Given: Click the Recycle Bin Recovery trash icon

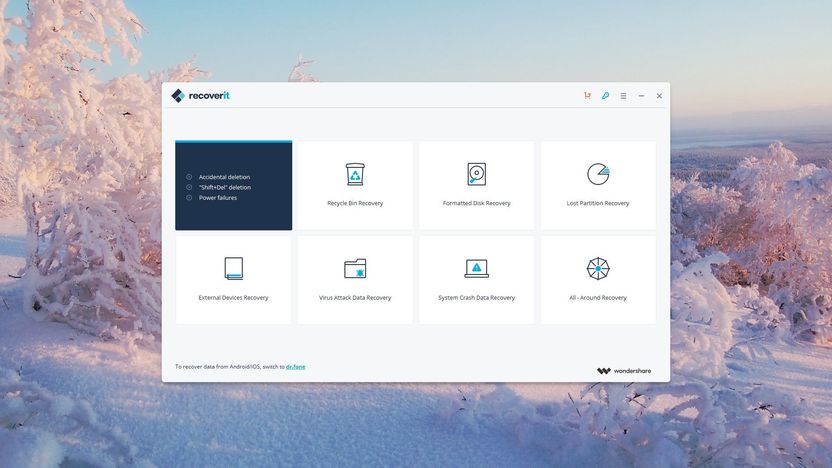Looking at the screenshot, I should pos(355,174).
